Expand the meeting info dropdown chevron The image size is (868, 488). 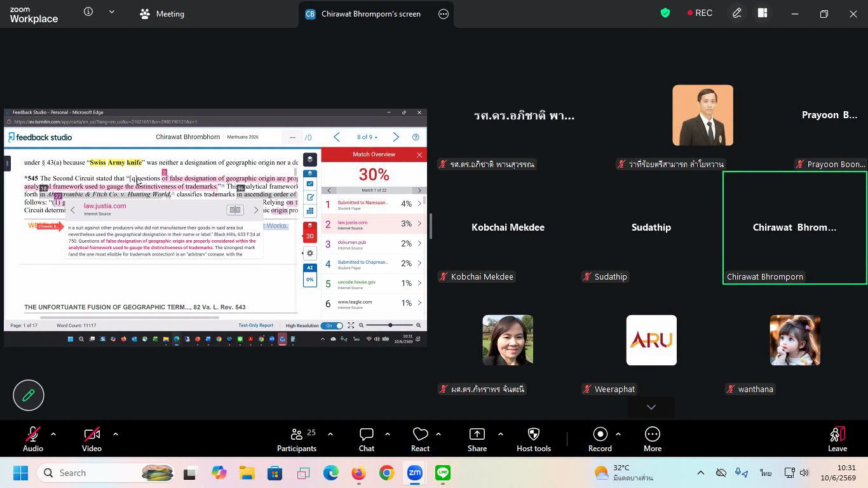click(x=112, y=11)
